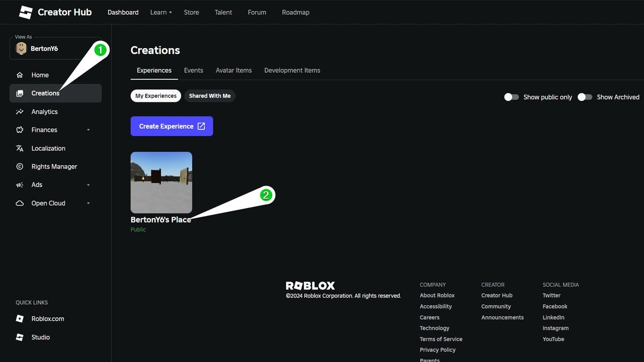This screenshot has height=362, width=644.
Task: Toggle Show Archived on
Action: pos(584,97)
